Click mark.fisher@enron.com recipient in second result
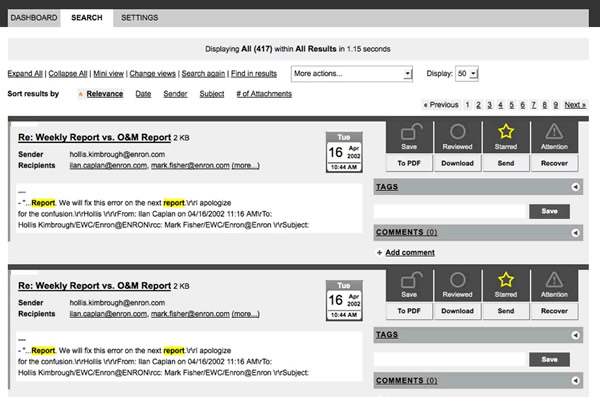The width and height of the screenshot is (600, 397). pyautogui.click(x=190, y=314)
